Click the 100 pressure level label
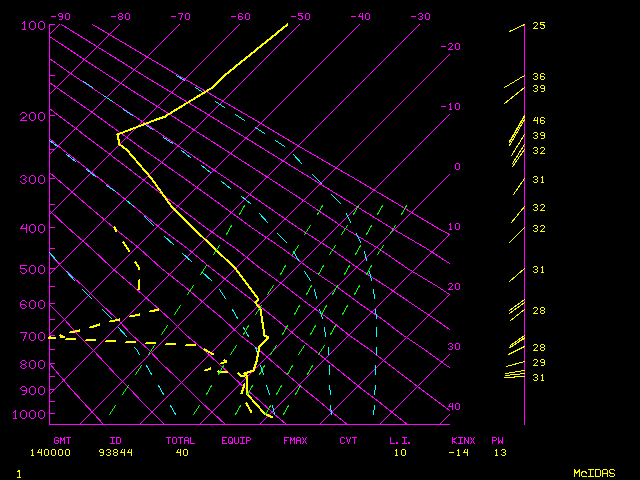Viewport: 640px width, 480px height. click(x=33, y=26)
